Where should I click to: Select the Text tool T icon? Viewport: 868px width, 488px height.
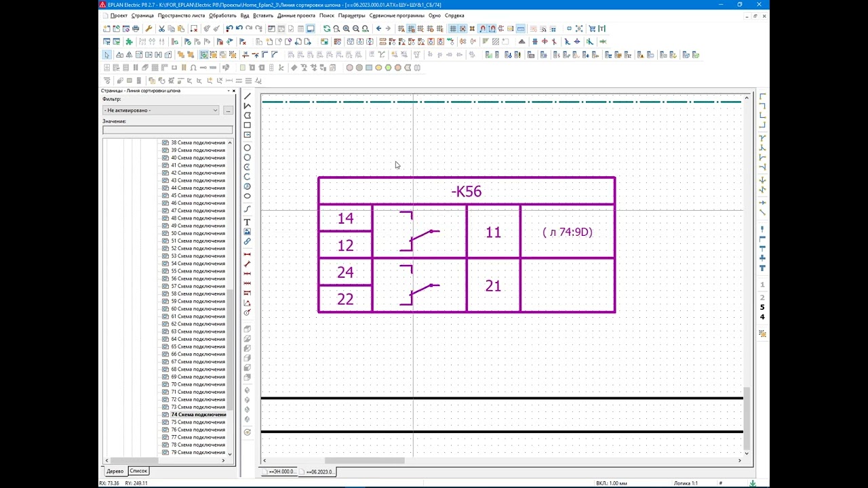248,222
